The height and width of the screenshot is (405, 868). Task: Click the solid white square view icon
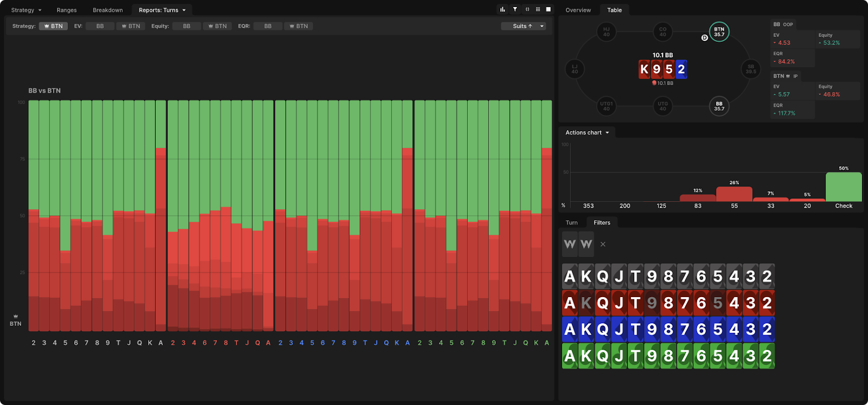[x=548, y=9]
